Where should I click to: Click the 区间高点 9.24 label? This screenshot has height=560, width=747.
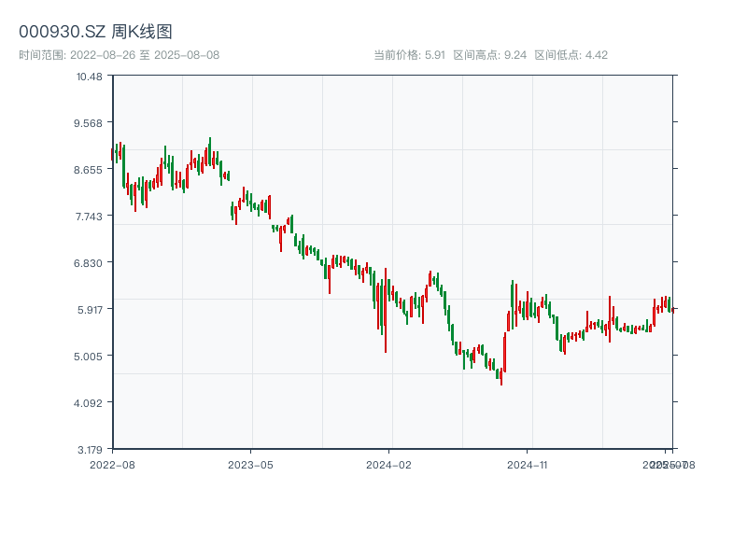tap(490, 55)
